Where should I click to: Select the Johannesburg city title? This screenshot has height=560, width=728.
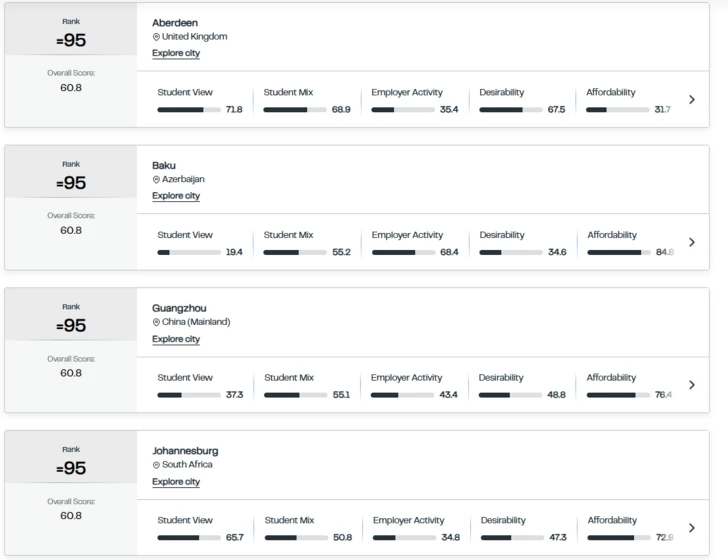coord(185,450)
